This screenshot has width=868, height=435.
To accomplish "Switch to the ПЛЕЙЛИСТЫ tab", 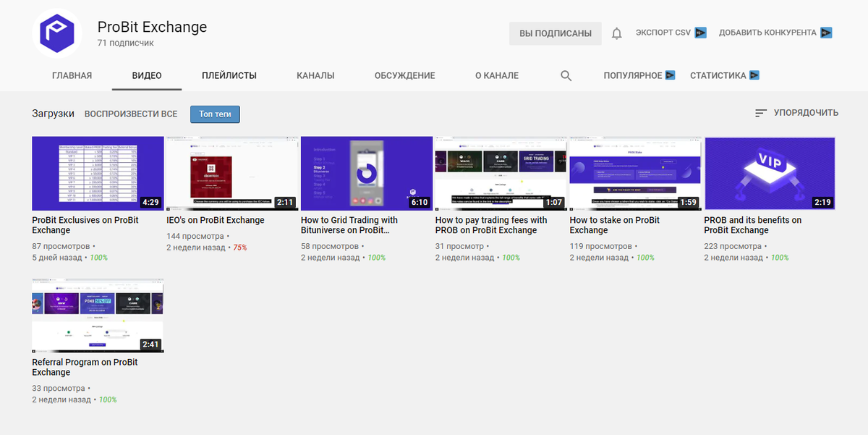I will 229,75.
